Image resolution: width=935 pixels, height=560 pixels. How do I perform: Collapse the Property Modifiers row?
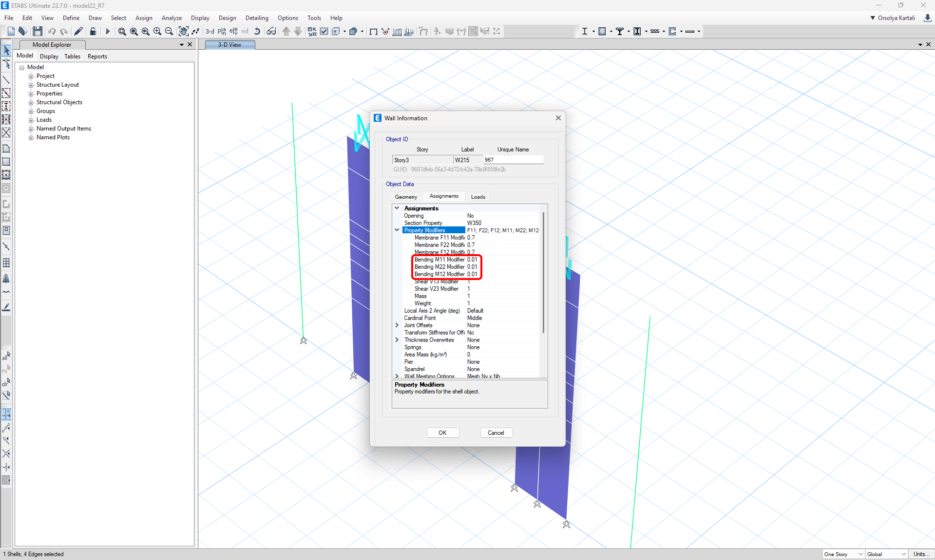tap(397, 230)
